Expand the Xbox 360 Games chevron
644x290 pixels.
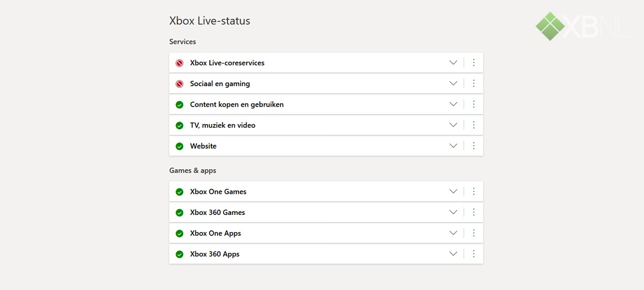(454, 212)
